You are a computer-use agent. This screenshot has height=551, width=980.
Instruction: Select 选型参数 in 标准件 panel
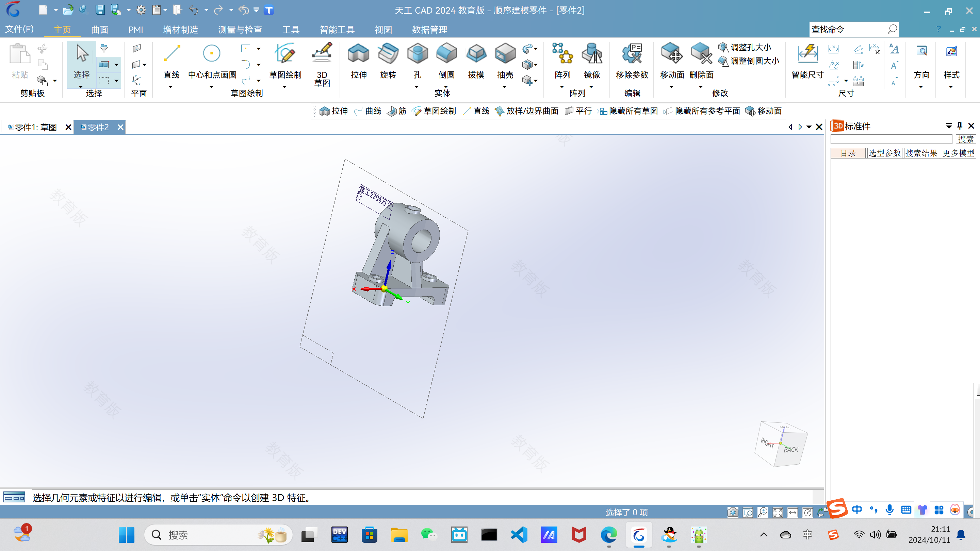click(x=884, y=153)
